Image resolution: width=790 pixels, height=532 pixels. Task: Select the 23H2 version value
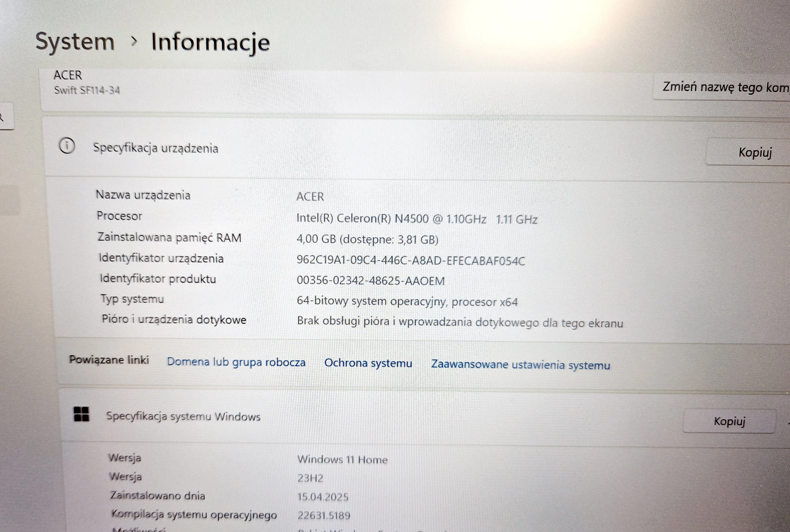(310, 478)
